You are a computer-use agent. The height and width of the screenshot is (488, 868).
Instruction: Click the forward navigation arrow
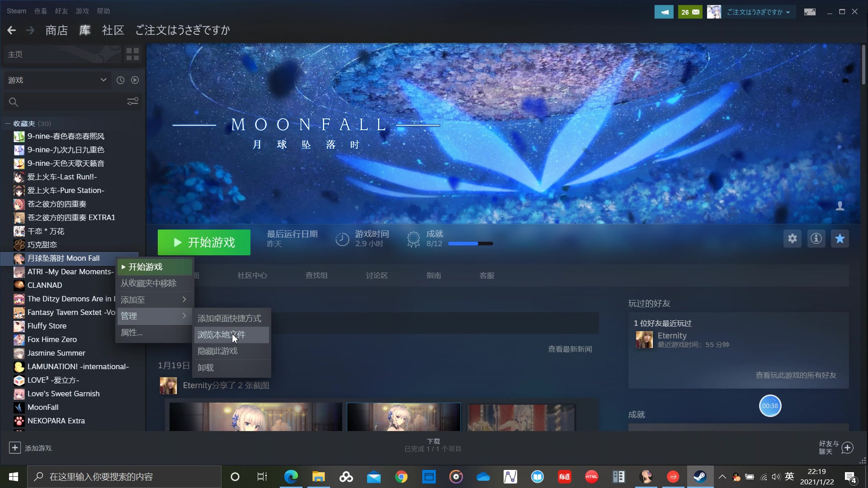[30, 30]
